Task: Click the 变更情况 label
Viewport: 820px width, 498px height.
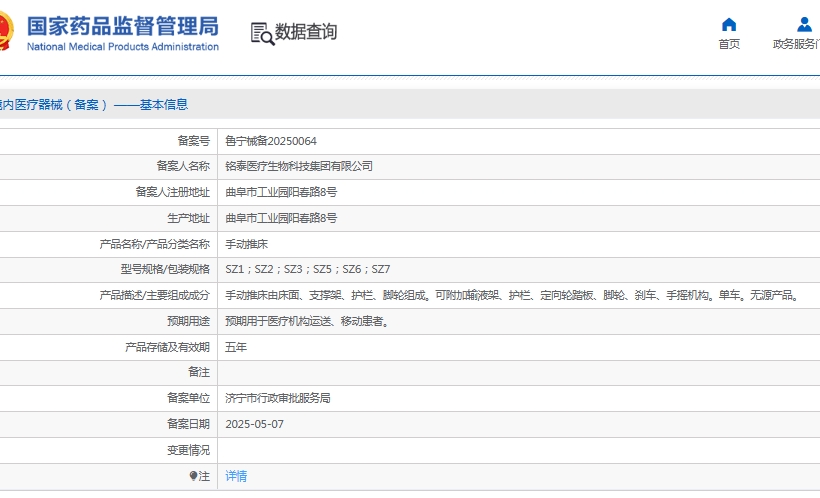Action: (188, 450)
